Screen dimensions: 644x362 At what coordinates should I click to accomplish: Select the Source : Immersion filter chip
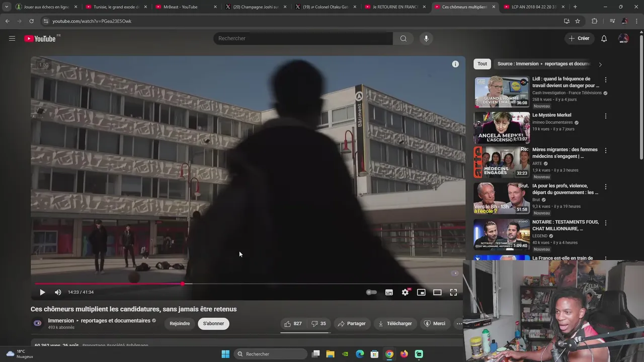(x=543, y=64)
